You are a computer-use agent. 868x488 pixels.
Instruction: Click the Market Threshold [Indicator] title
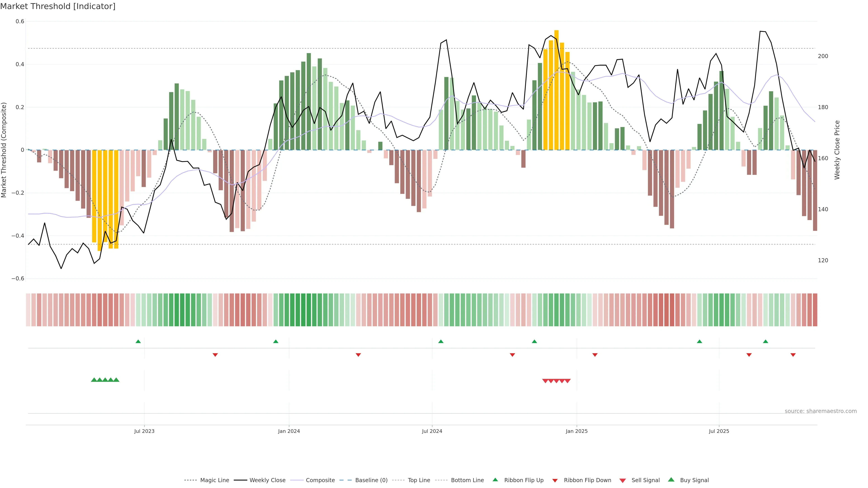(x=58, y=6)
